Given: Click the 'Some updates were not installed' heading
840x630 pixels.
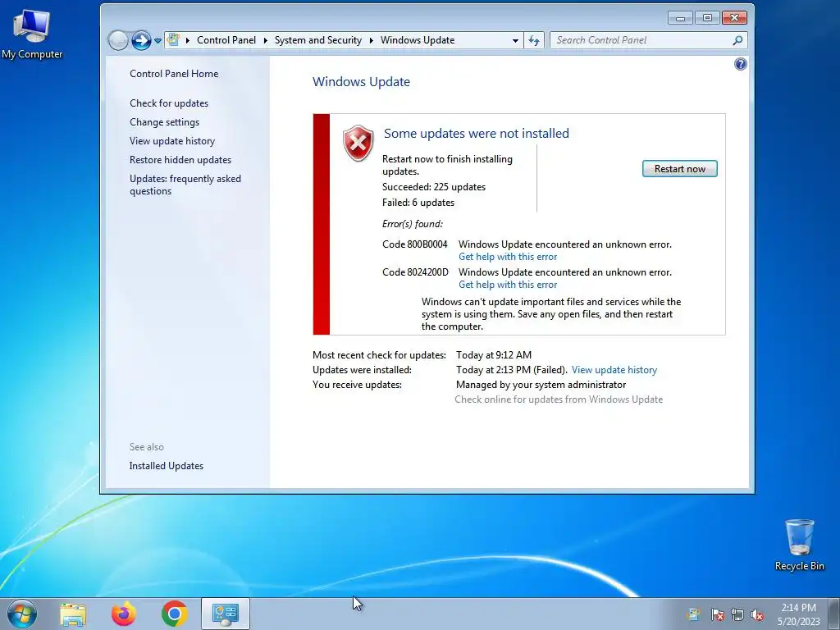Looking at the screenshot, I should pyautogui.click(x=477, y=134).
